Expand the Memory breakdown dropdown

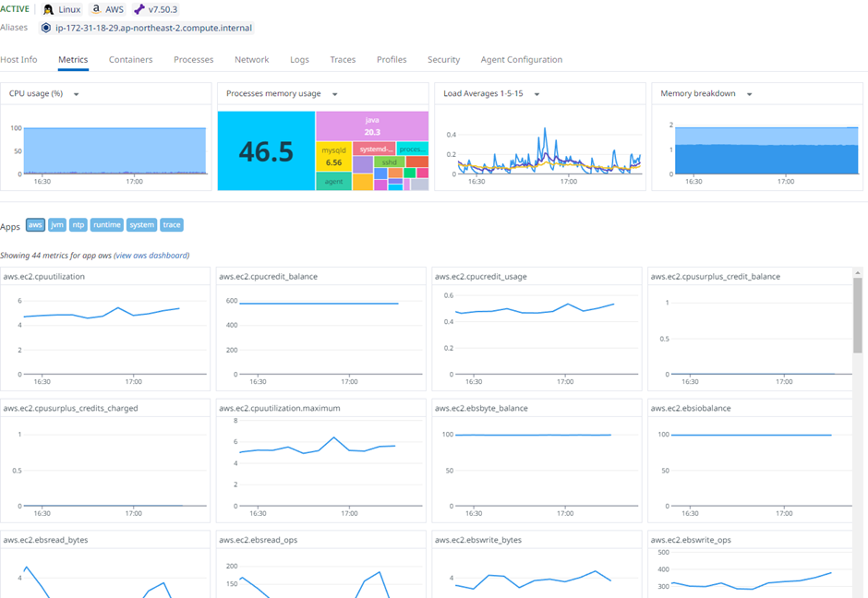(750, 95)
